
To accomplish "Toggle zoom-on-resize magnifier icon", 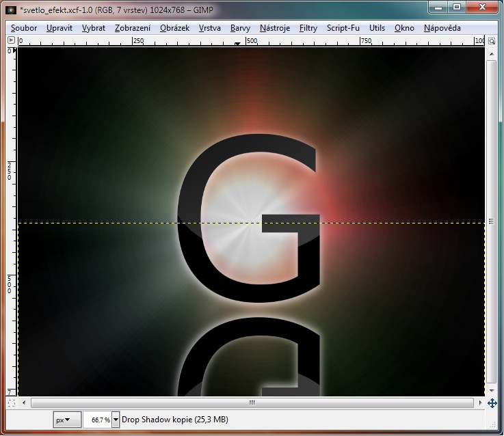I will 492,41.
